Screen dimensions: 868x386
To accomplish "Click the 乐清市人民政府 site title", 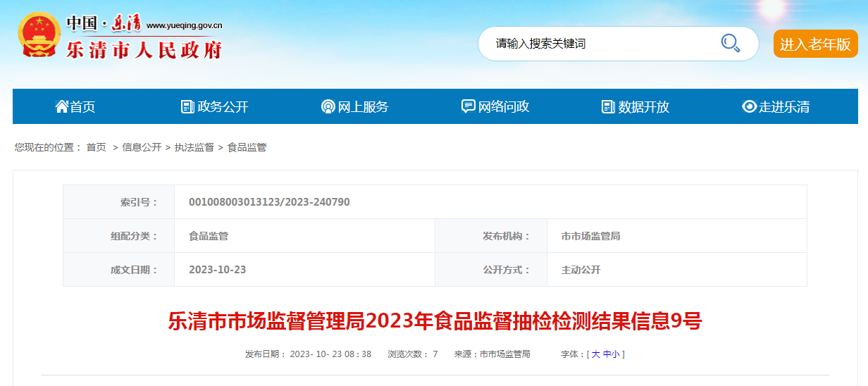I will 144,49.
